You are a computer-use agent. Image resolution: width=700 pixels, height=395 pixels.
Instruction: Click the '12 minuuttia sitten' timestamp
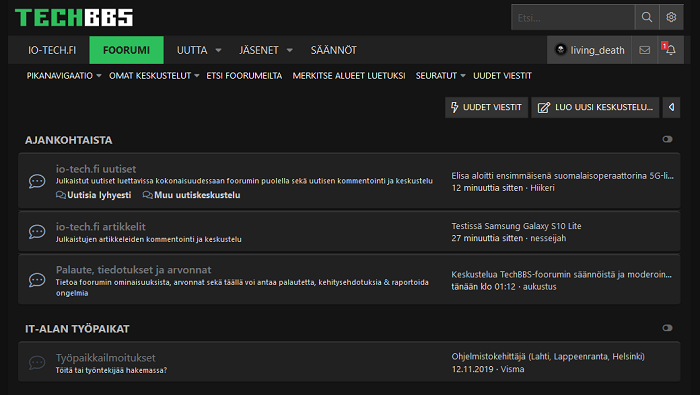click(487, 188)
